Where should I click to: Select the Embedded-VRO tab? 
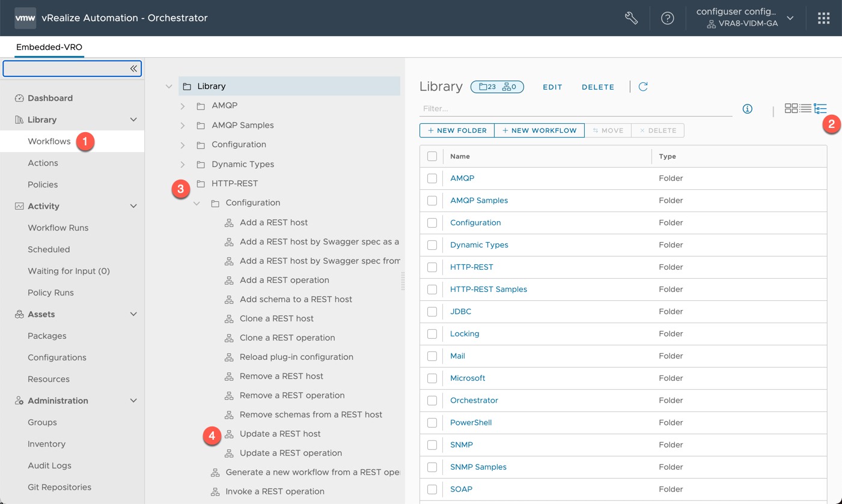[49, 47]
